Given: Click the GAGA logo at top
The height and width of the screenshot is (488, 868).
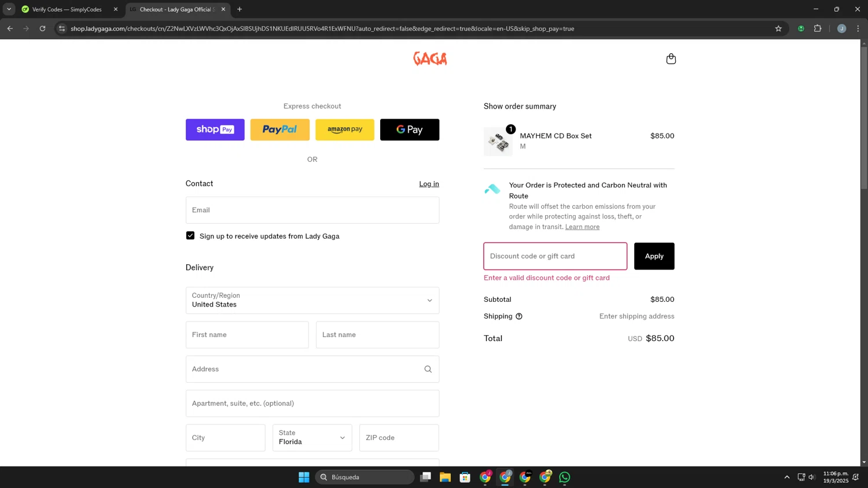Looking at the screenshot, I should [430, 58].
